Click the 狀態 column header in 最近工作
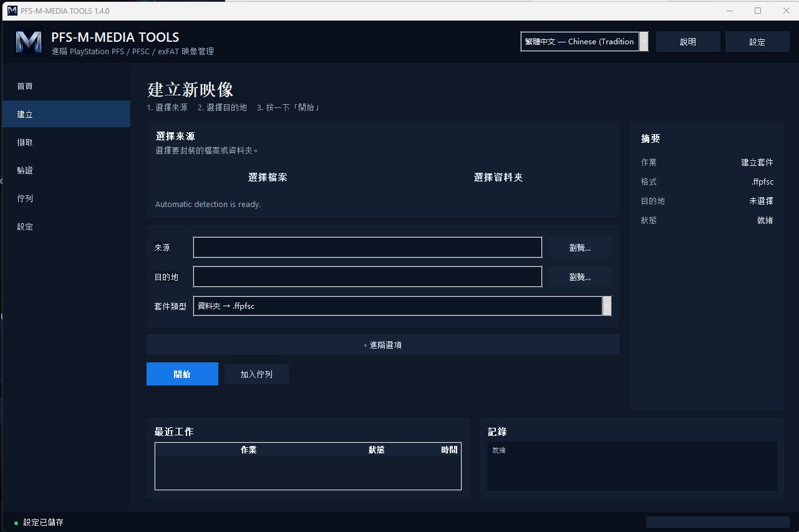The image size is (799, 532). [x=377, y=450]
